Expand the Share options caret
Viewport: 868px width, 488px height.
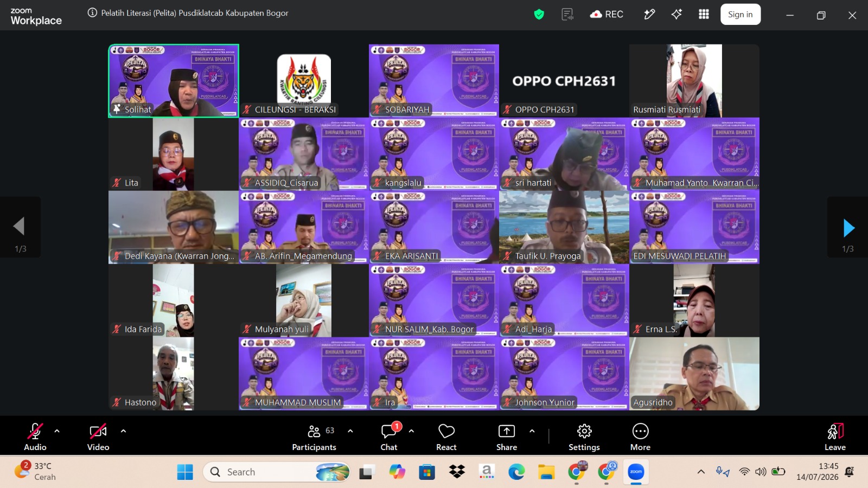[x=532, y=431]
